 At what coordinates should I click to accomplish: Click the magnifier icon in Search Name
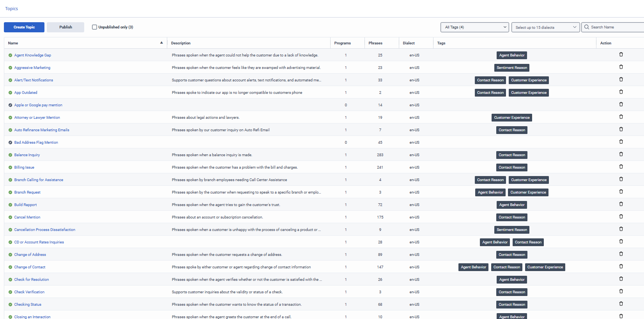[x=587, y=27]
